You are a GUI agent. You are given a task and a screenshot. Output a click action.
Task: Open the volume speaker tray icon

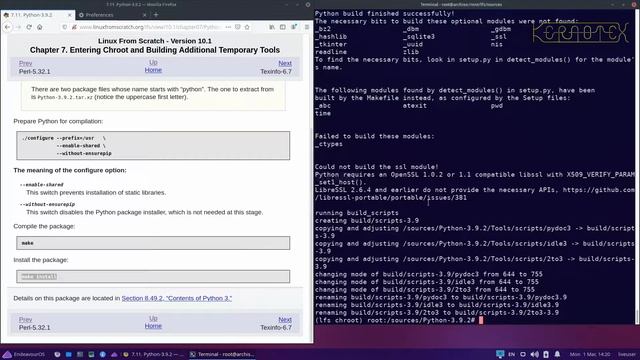tap(535, 354)
